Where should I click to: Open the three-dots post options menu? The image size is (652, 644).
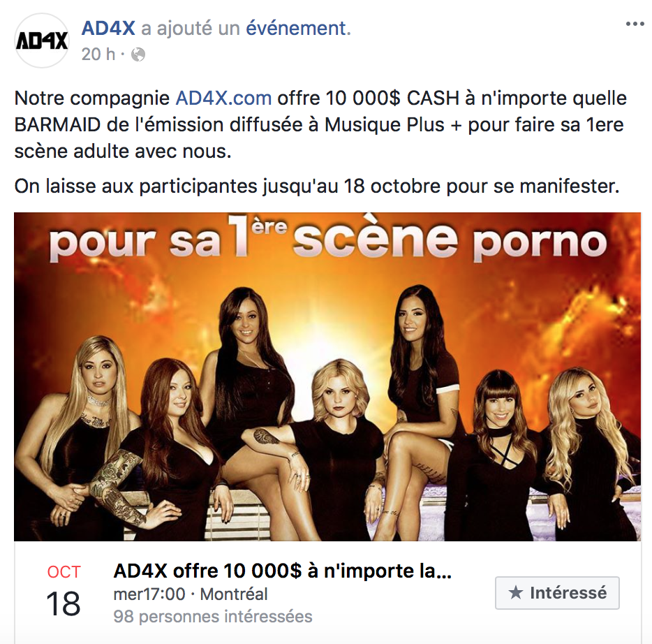pyautogui.click(x=635, y=24)
